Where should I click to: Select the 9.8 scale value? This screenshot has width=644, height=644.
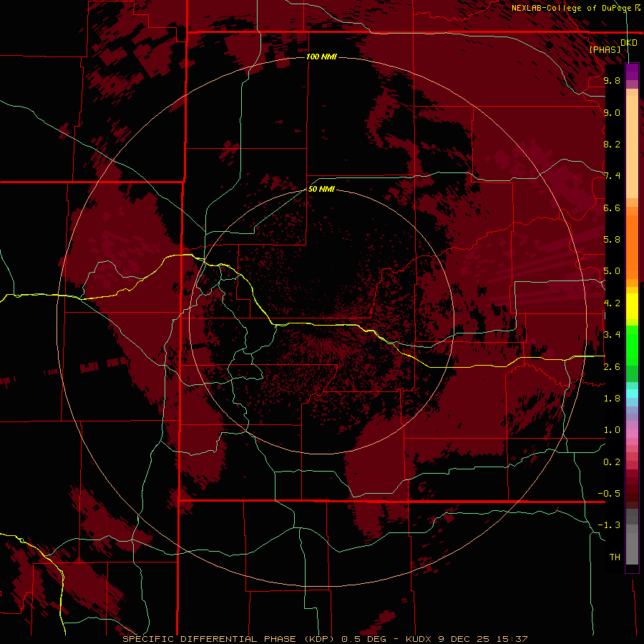click(x=612, y=80)
